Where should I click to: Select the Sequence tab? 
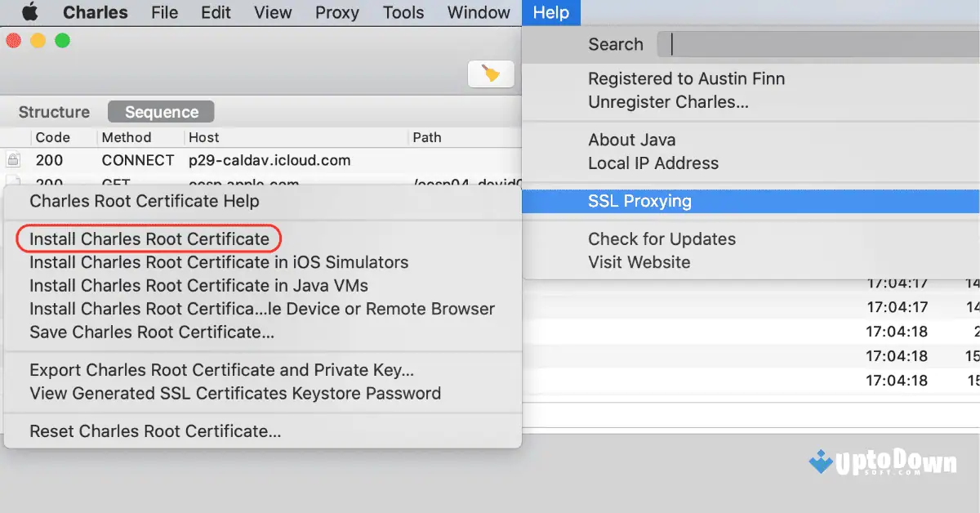click(x=160, y=112)
